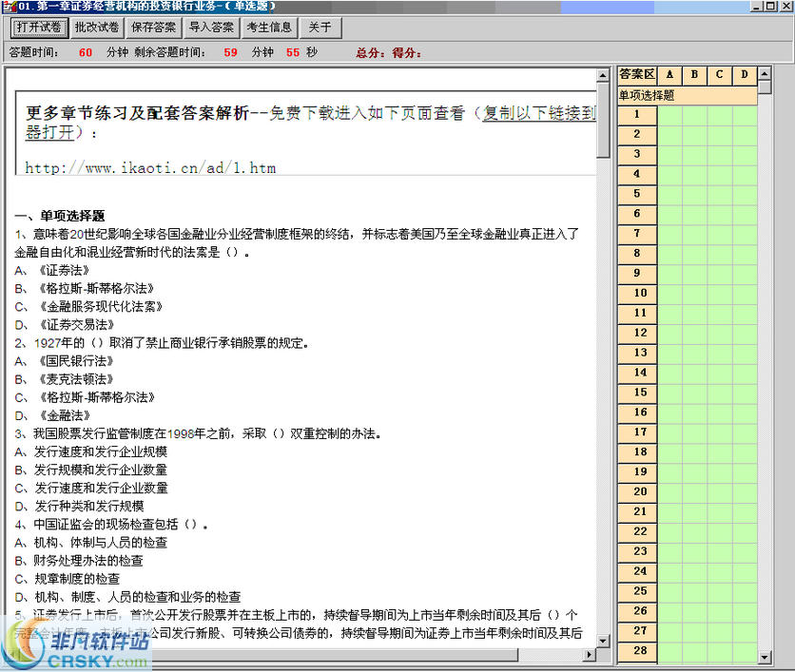Open the 关于 about dialog
This screenshot has width=795, height=672.
pyautogui.click(x=320, y=28)
